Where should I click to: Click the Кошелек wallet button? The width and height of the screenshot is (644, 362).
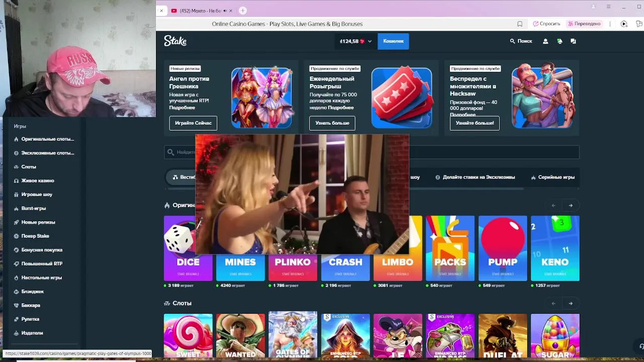[x=393, y=41]
